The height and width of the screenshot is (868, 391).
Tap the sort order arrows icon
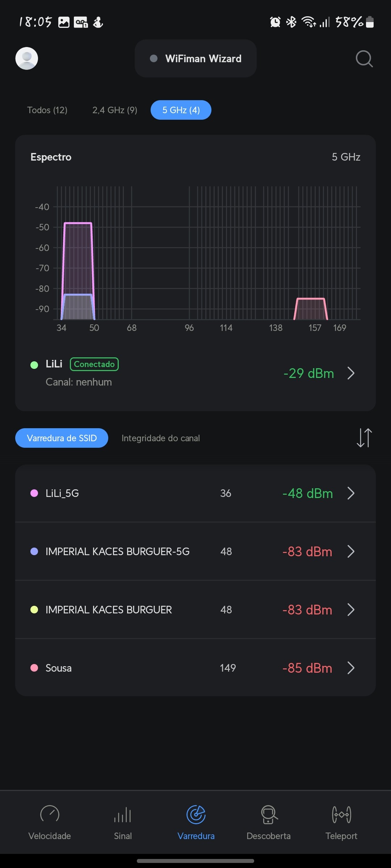click(364, 438)
